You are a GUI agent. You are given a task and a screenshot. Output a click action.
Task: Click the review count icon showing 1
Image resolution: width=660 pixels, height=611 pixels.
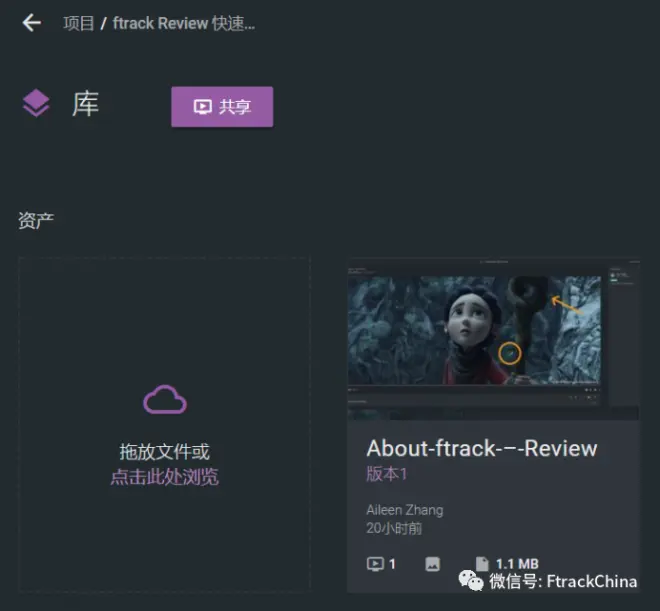[375, 564]
